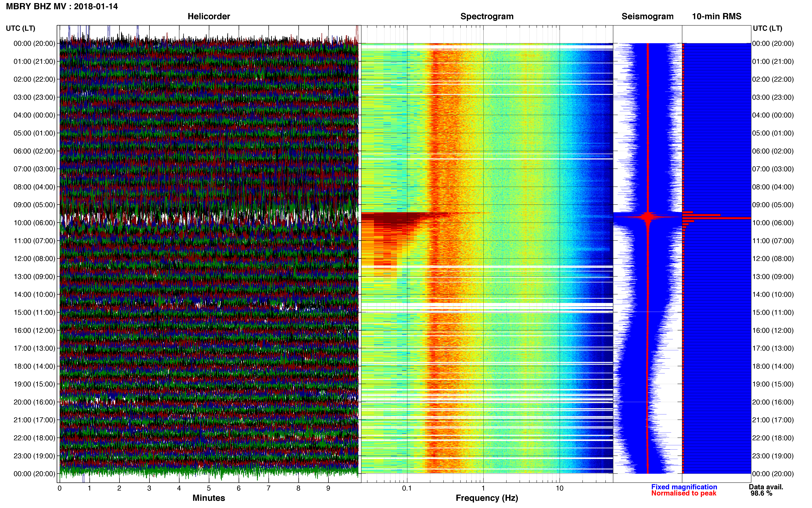This screenshot has width=812, height=508.
Task: Click the 'Frequency (Hz)' axis label
Action: point(487,498)
